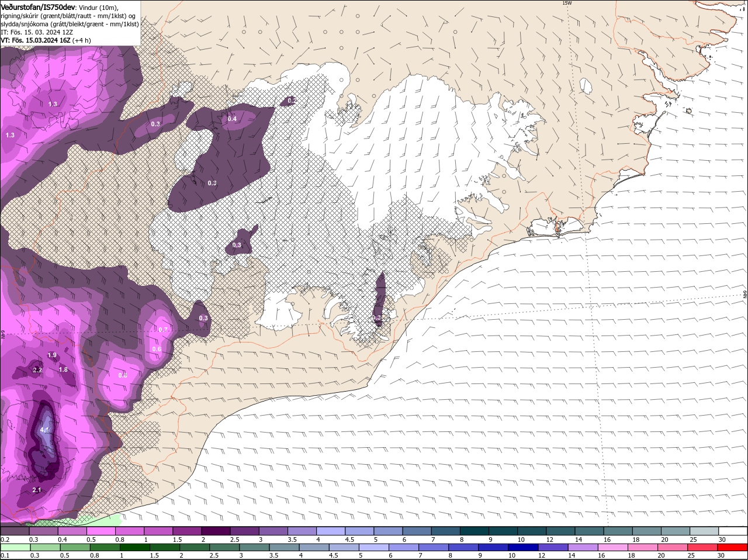This screenshot has height=560, width=748.
Task: Click the 'slydda/snjókoma' legend description line
Action: click(70, 24)
